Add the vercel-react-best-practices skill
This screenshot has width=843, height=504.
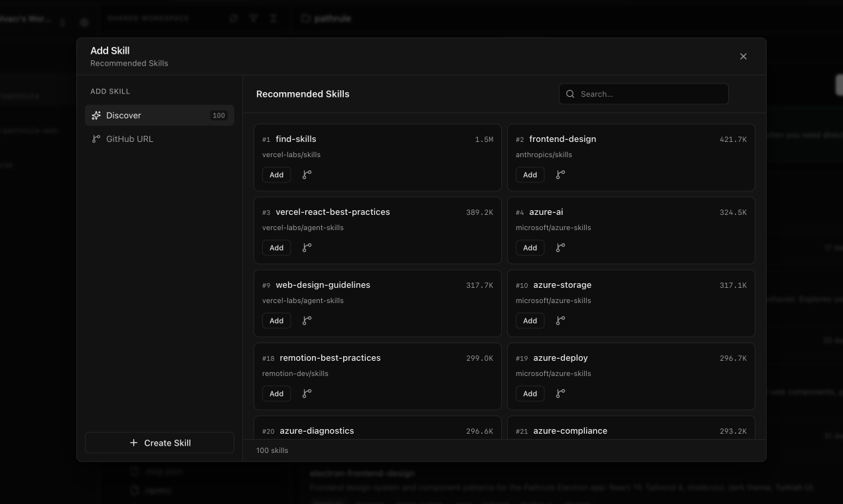pyautogui.click(x=277, y=248)
